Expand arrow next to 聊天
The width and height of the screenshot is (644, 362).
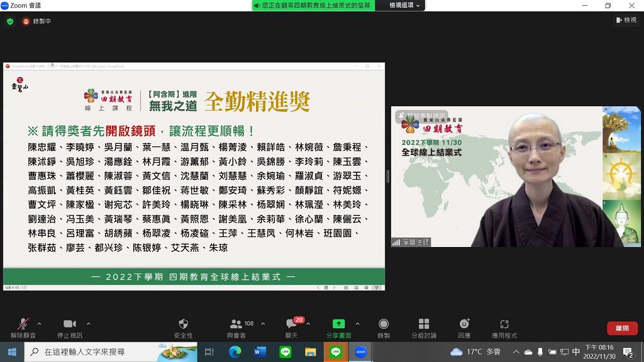308,324
